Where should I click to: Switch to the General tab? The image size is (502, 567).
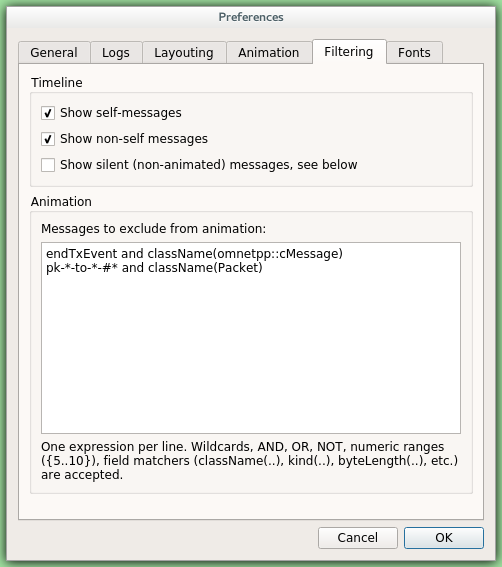[54, 52]
